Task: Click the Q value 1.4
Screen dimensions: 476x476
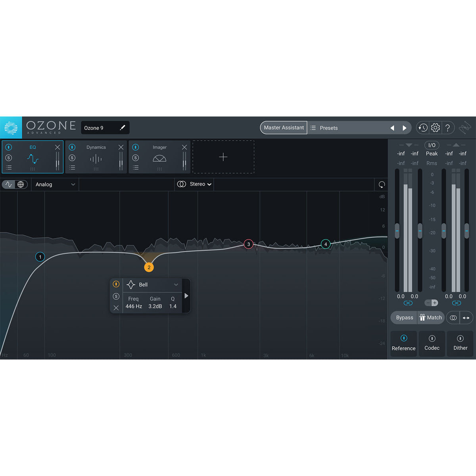Action: click(x=173, y=306)
